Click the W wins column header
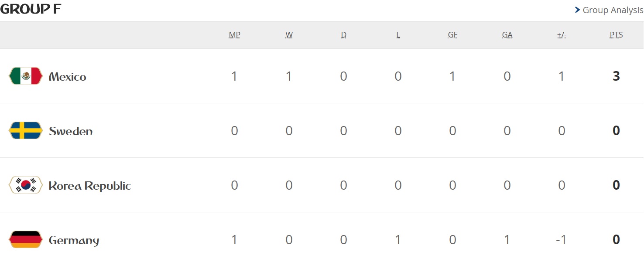 [x=289, y=35]
